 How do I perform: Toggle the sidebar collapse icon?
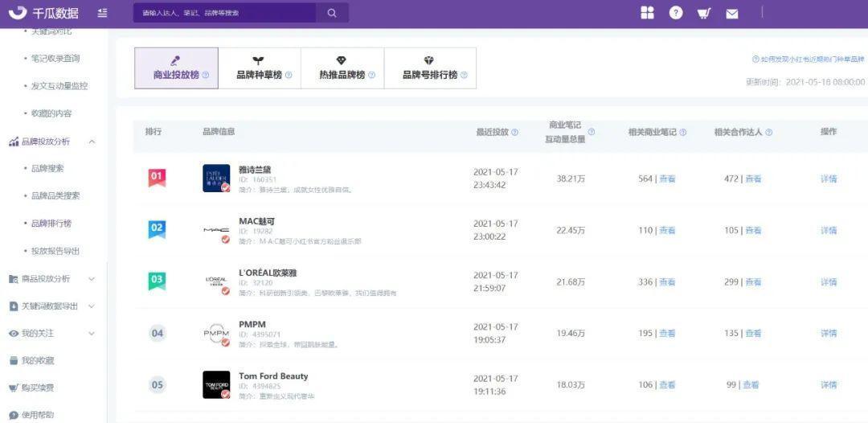pyautogui.click(x=102, y=14)
